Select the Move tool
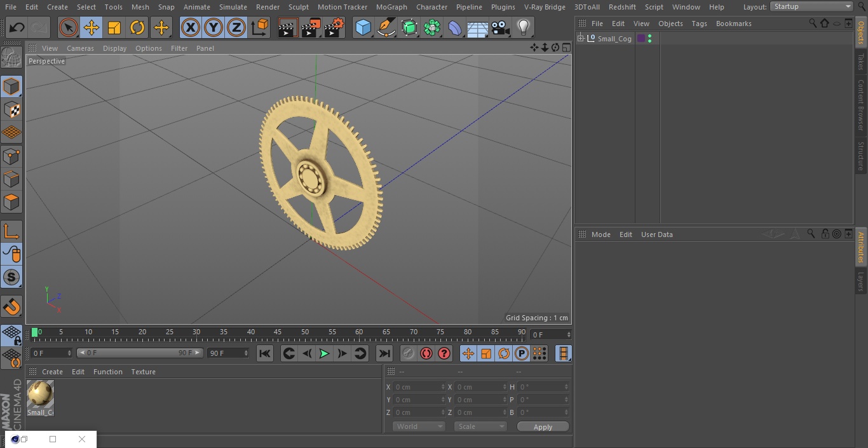Image resolution: width=868 pixels, height=448 pixels. [92, 27]
